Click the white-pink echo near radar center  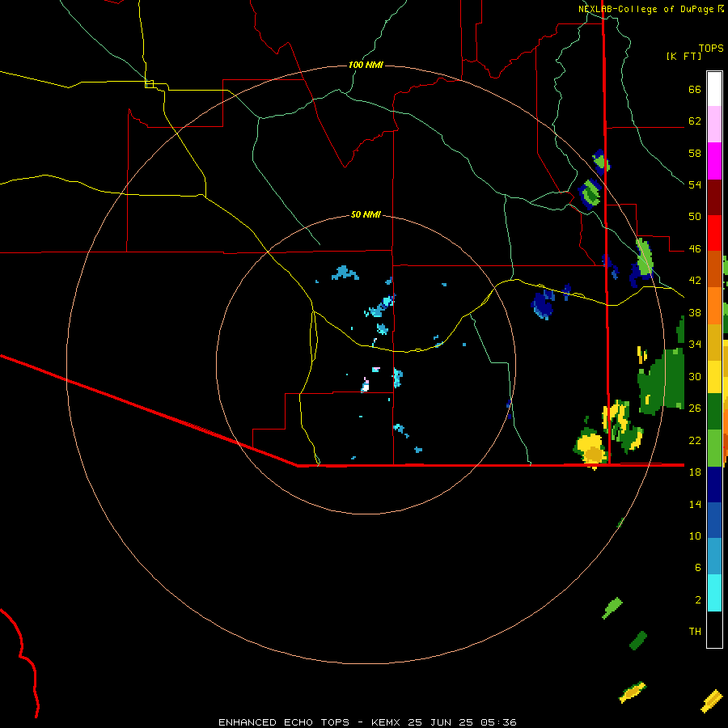[x=366, y=385]
